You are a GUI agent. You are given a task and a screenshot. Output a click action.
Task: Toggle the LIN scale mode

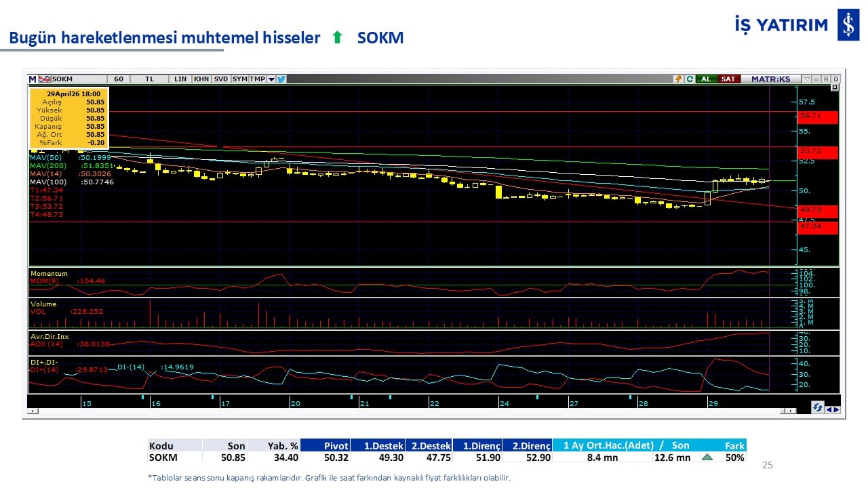pos(180,79)
